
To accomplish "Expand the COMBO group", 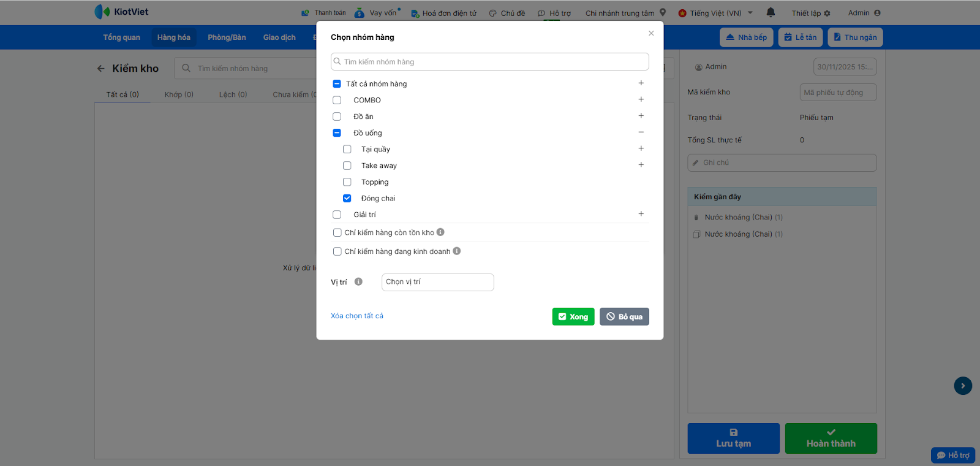I will pos(641,99).
